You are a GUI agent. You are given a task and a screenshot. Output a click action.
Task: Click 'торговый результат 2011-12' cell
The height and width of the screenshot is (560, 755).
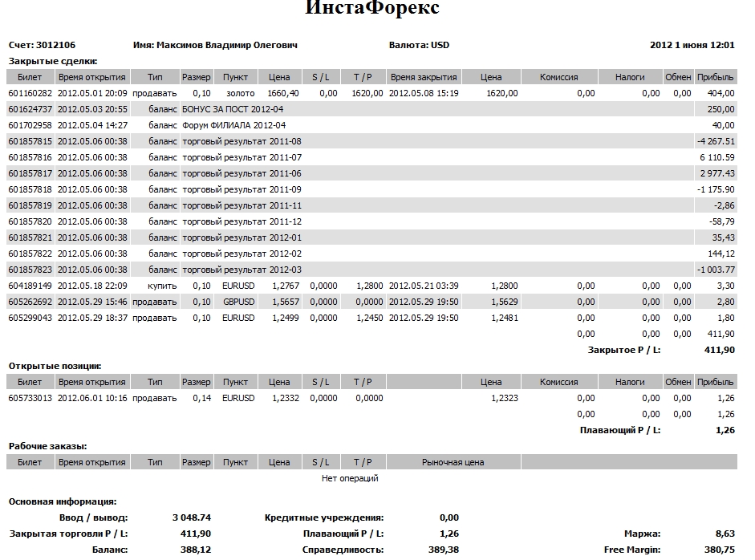[x=242, y=221]
